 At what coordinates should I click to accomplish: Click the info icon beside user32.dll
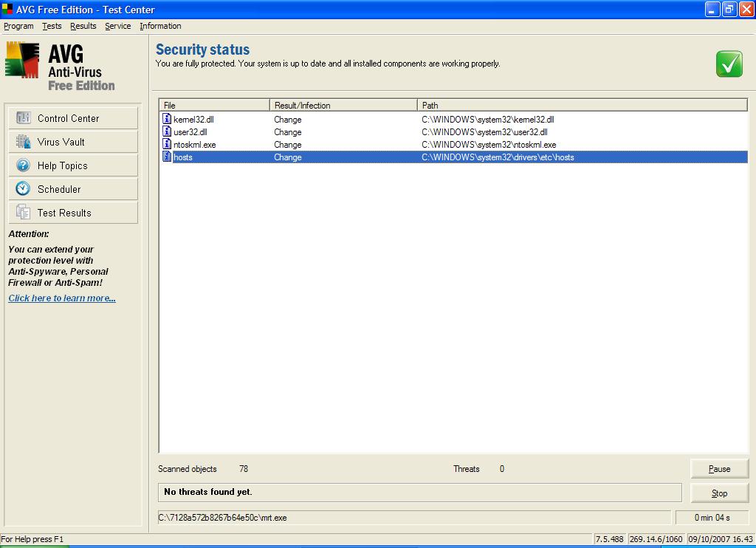pos(167,131)
